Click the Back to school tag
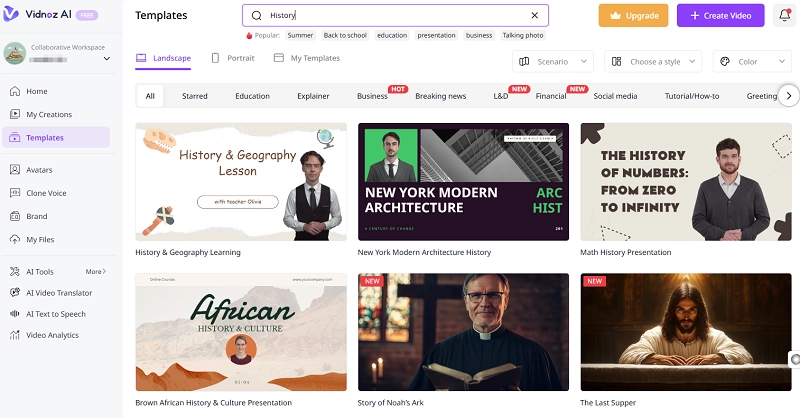 point(345,35)
